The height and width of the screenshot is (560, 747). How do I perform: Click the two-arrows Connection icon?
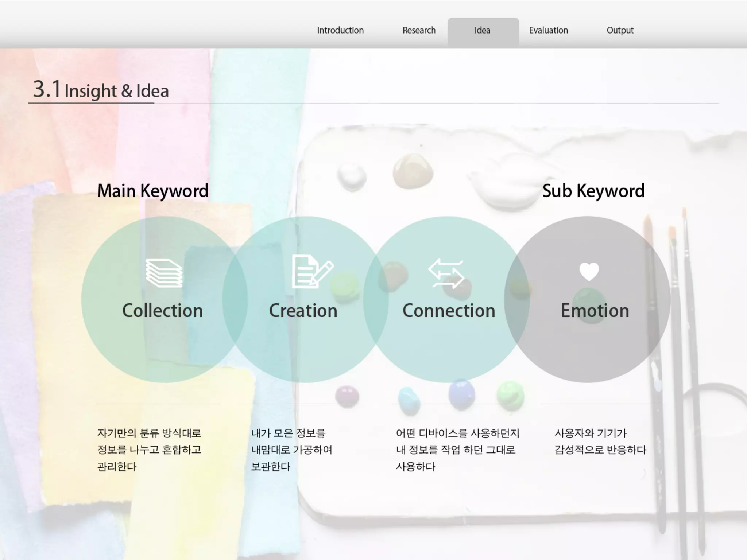coord(446,274)
